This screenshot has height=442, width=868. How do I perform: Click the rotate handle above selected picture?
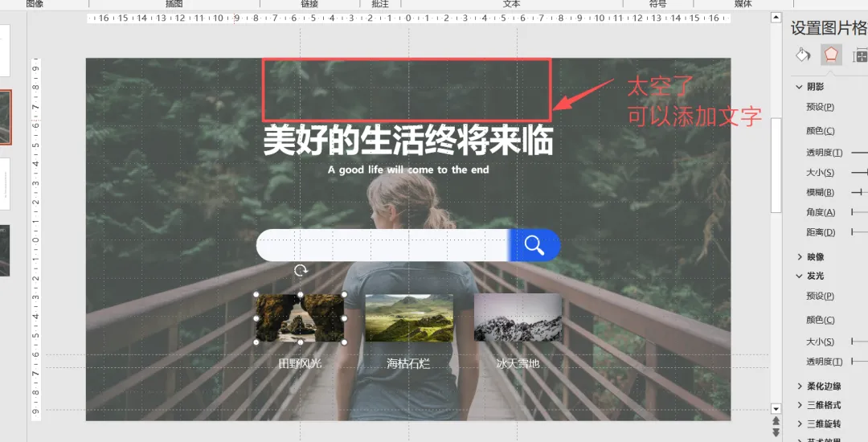pyautogui.click(x=301, y=270)
